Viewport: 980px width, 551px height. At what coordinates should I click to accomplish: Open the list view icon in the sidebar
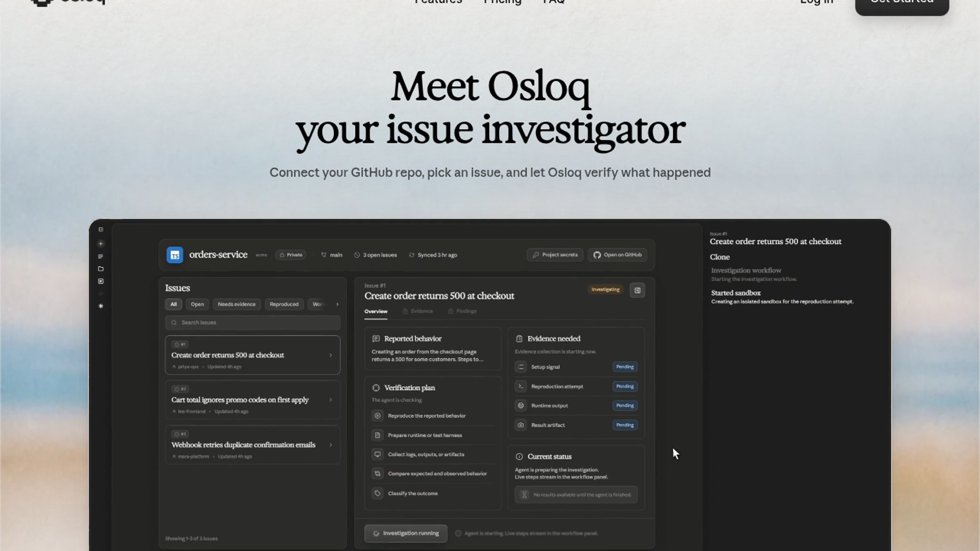[x=101, y=257]
